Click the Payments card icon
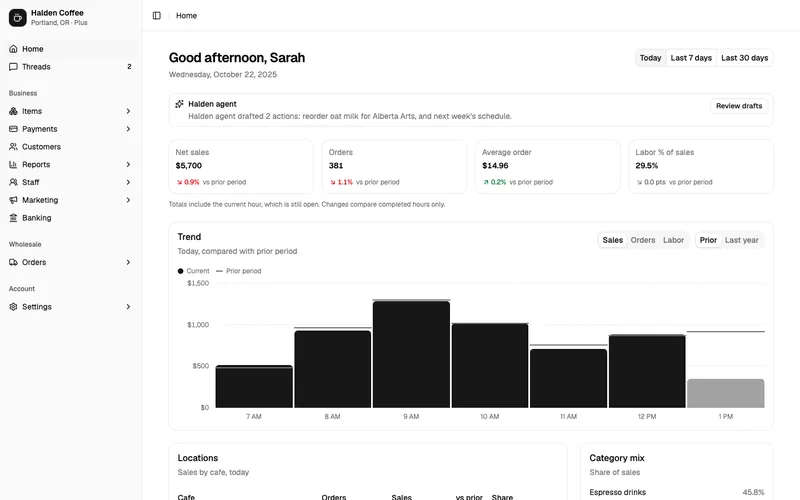This screenshot has width=800, height=500. pos(13,129)
